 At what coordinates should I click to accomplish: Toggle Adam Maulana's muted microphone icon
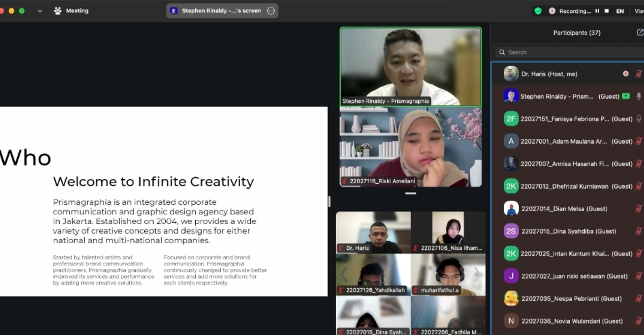639,142
